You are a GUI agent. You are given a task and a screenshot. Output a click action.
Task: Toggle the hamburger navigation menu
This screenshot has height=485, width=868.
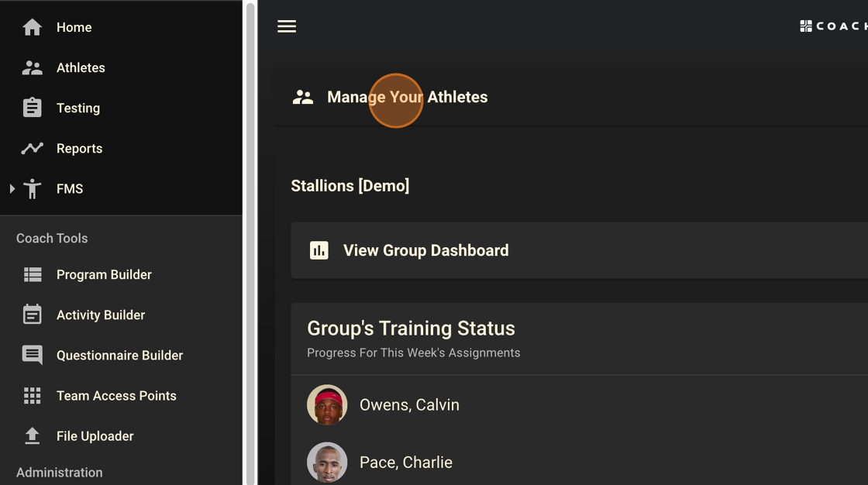pos(287,26)
